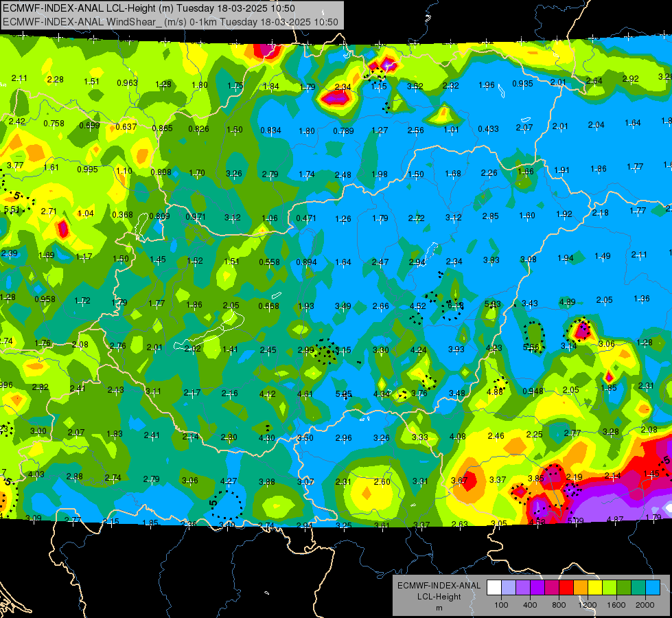Click the wind shear value 0.558
Screen dimensions: 672x618
tap(269, 262)
